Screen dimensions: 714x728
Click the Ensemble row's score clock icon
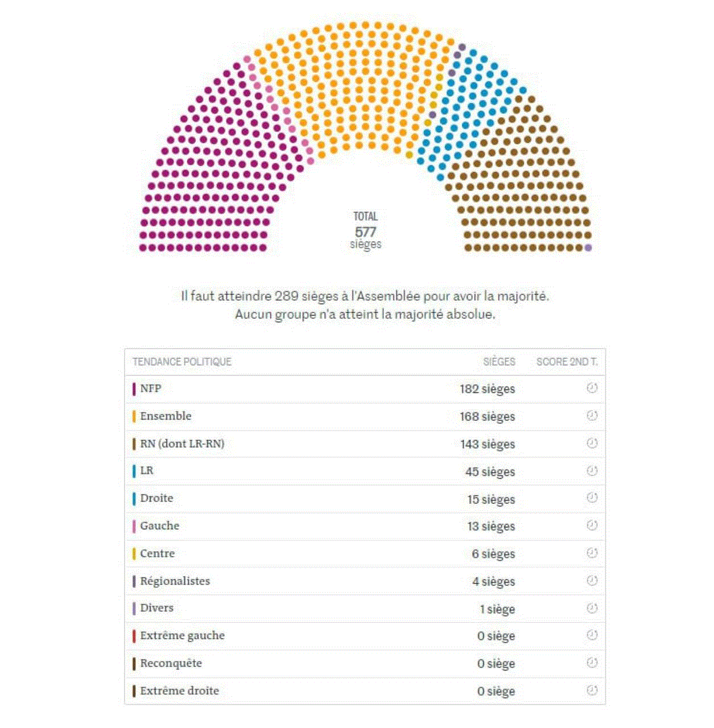point(592,416)
